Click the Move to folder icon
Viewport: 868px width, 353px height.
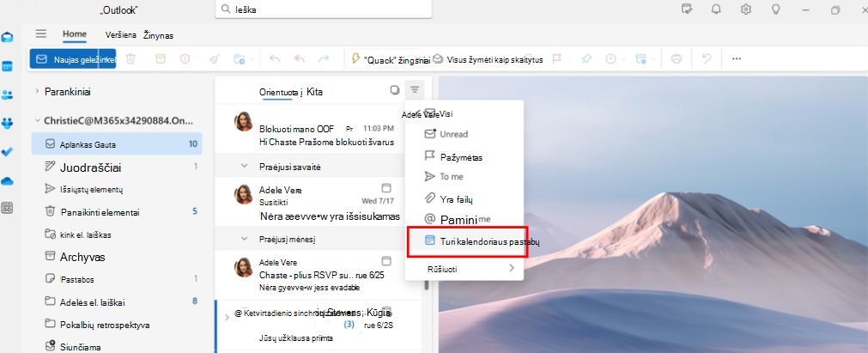pyautogui.click(x=240, y=58)
